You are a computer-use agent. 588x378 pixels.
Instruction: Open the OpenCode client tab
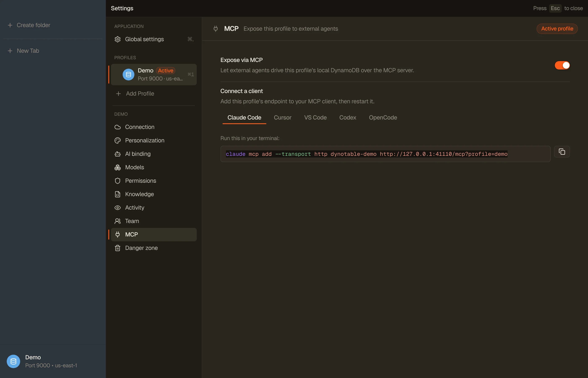click(383, 118)
